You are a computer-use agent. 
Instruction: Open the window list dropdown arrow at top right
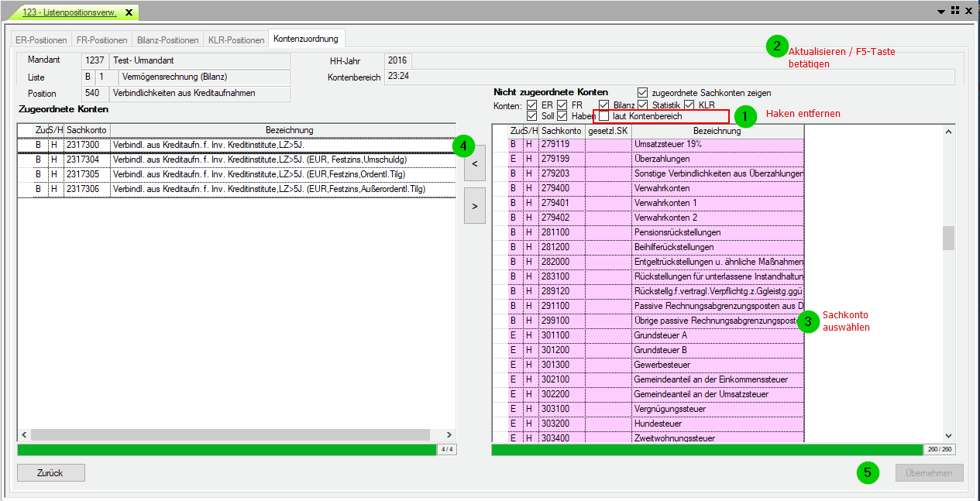[940, 11]
